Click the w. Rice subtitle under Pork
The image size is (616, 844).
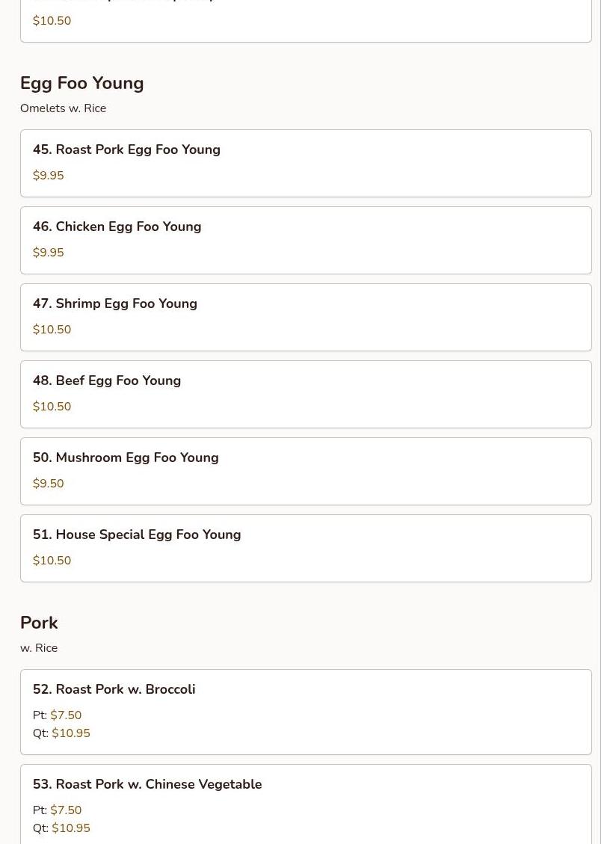coord(39,648)
